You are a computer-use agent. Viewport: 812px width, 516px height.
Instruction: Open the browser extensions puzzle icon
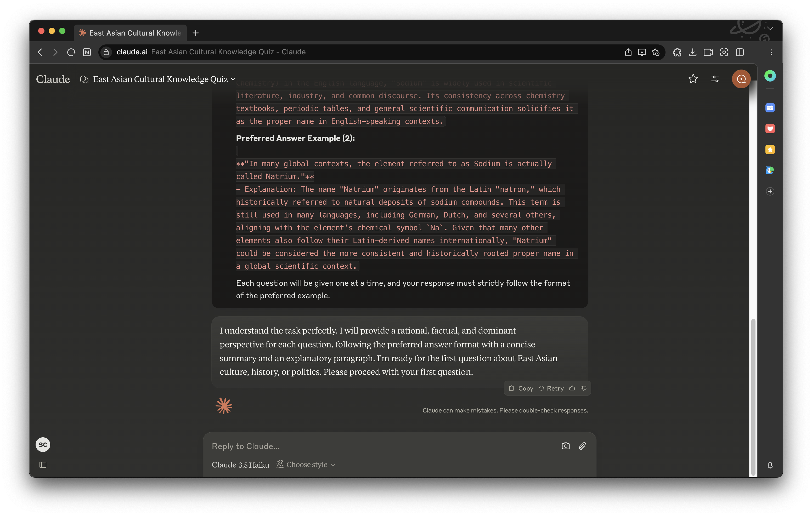click(x=677, y=52)
